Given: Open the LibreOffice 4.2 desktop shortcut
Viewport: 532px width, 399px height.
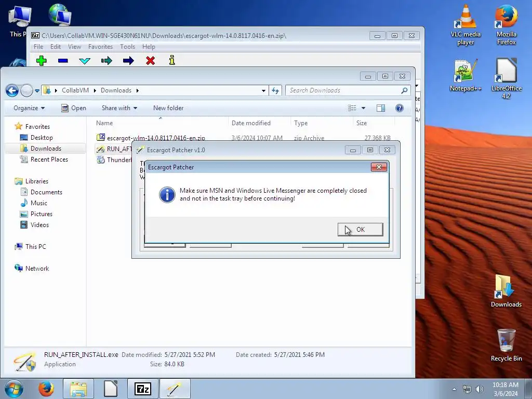Looking at the screenshot, I should [506, 79].
